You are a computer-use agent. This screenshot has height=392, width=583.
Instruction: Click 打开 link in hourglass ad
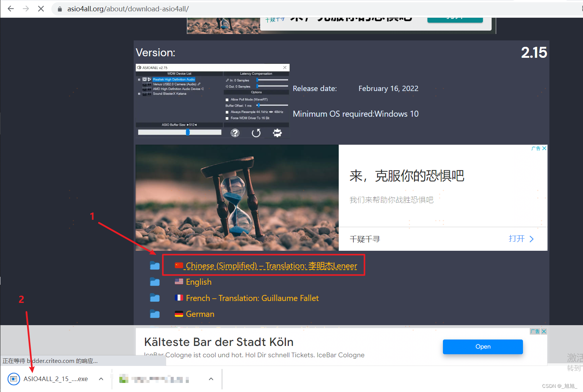[x=521, y=239]
